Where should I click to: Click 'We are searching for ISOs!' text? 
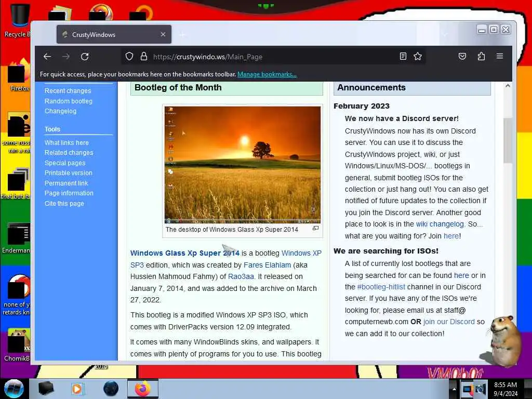pos(386,251)
